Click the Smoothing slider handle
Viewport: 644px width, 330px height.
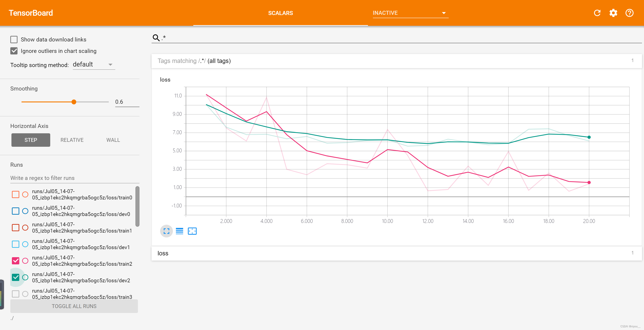74,102
